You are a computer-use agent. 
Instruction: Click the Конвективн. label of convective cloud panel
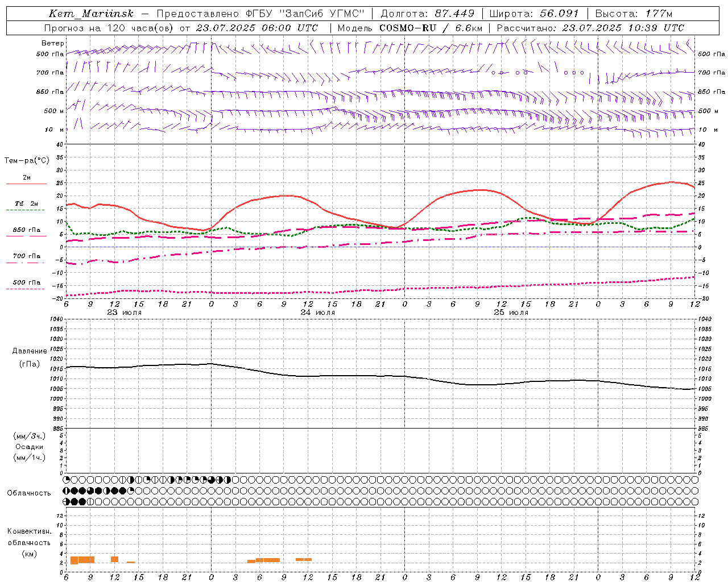click(x=30, y=531)
